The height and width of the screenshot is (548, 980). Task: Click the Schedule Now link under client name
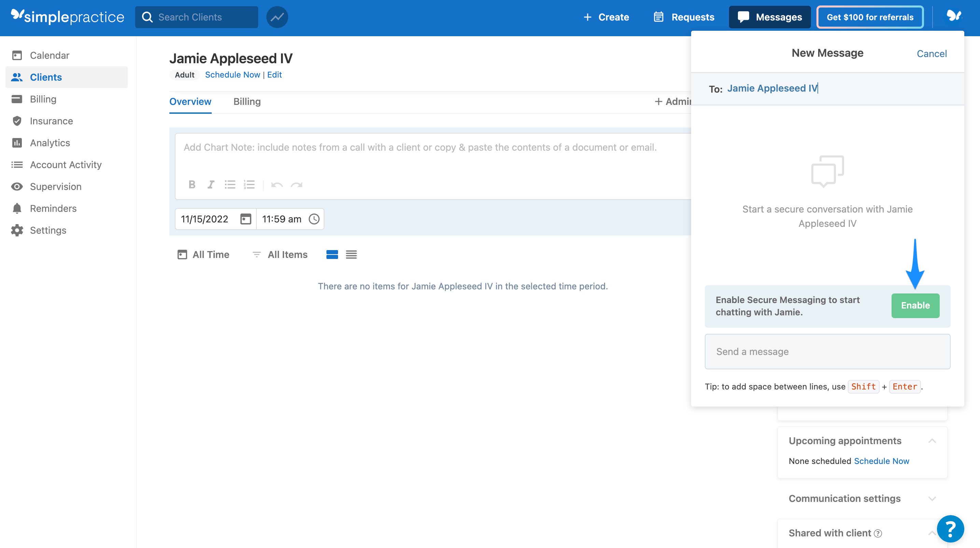pyautogui.click(x=233, y=74)
